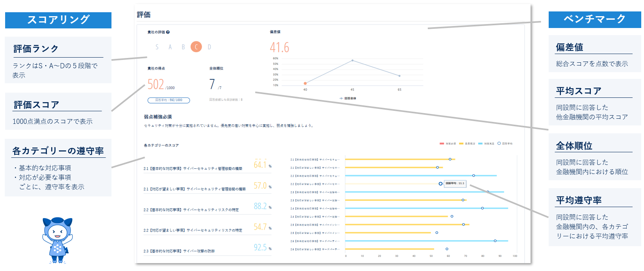Click the 64.1 % category score
Screen dimensions: 644x271
[262, 165]
